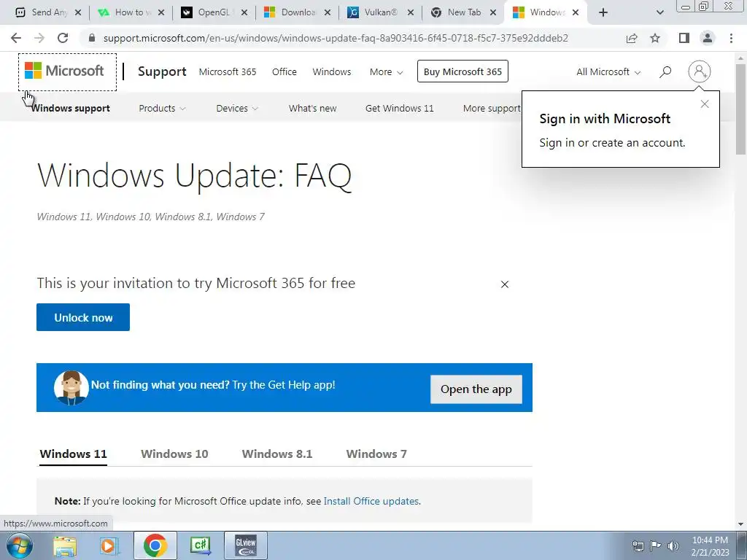Go back to the previous page
Screen dimensions: 747x560
(16, 38)
